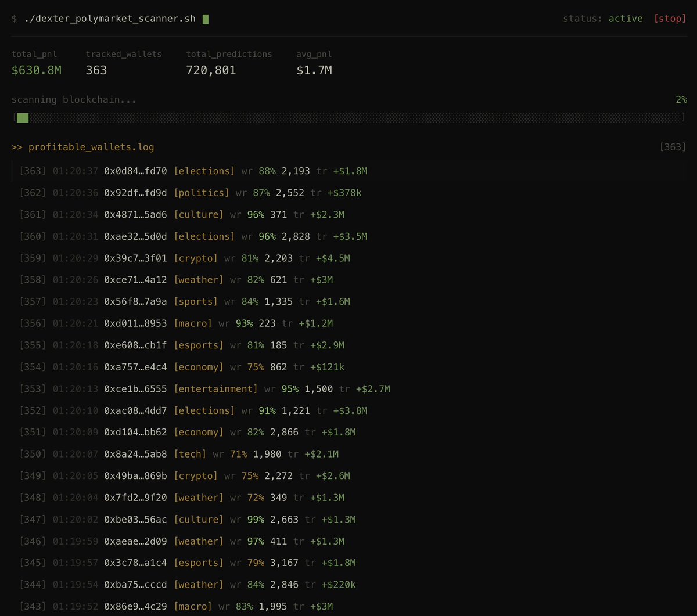This screenshot has height=616, width=697.
Task: Select wallet address 0xce71…4a12
Action: 135,280
